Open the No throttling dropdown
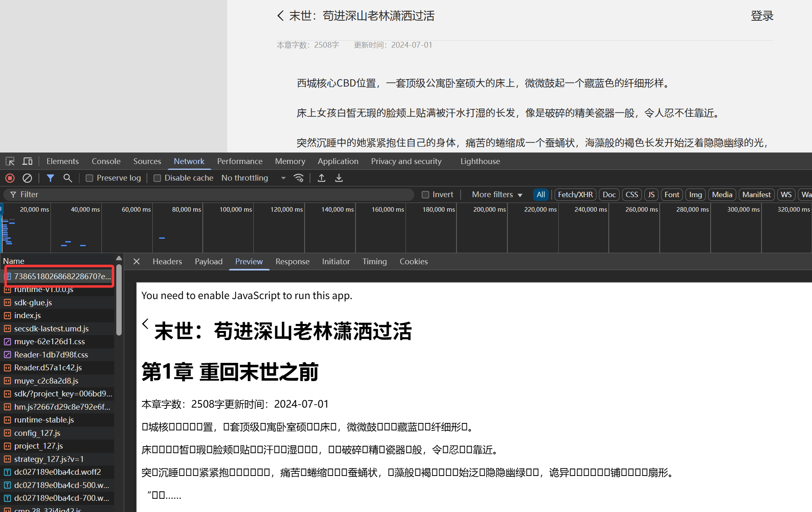Image resolution: width=812 pixels, height=512 pixels. click(254, 178)
